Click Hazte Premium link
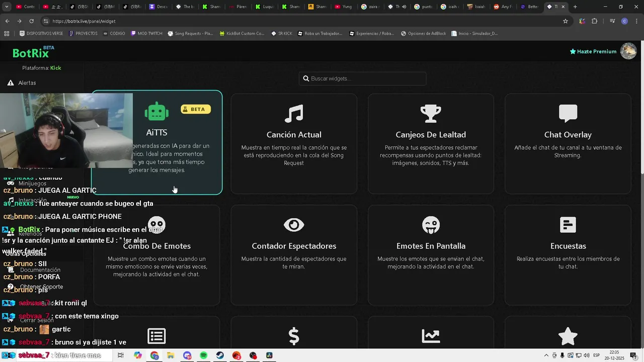The height and width of the screenshot is (362, 644). point(593,51)
